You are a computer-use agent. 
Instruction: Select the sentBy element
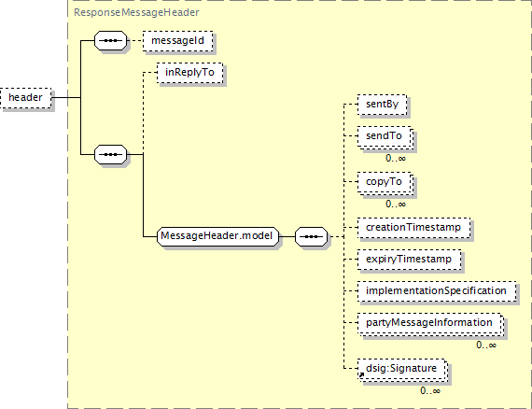383,105
